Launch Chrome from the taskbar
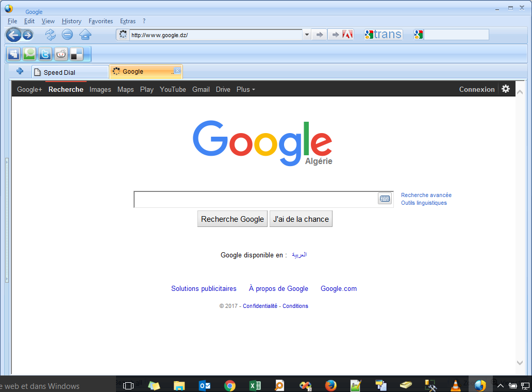This screenshot has width=532, height=392. coord(230,385)
